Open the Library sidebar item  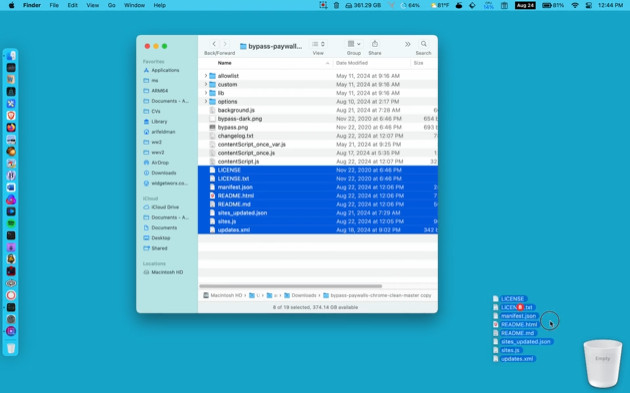(x=155, y=121)
